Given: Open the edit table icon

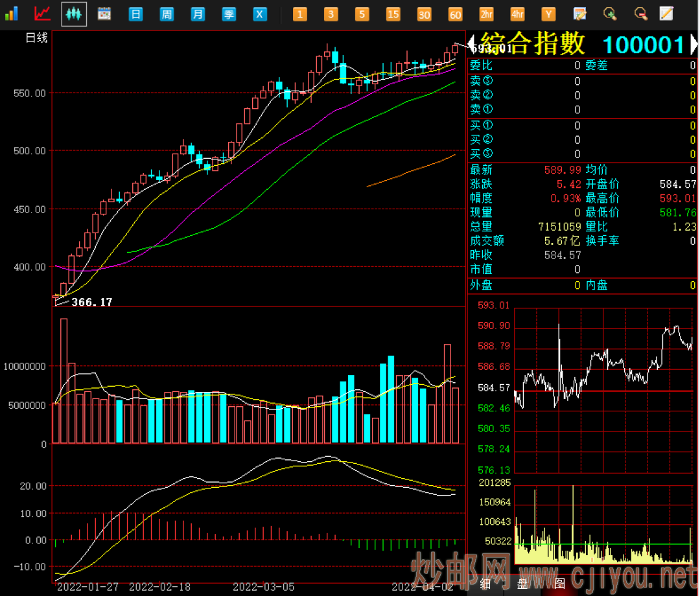Looking at the screenshot, I should click(580, 14).
